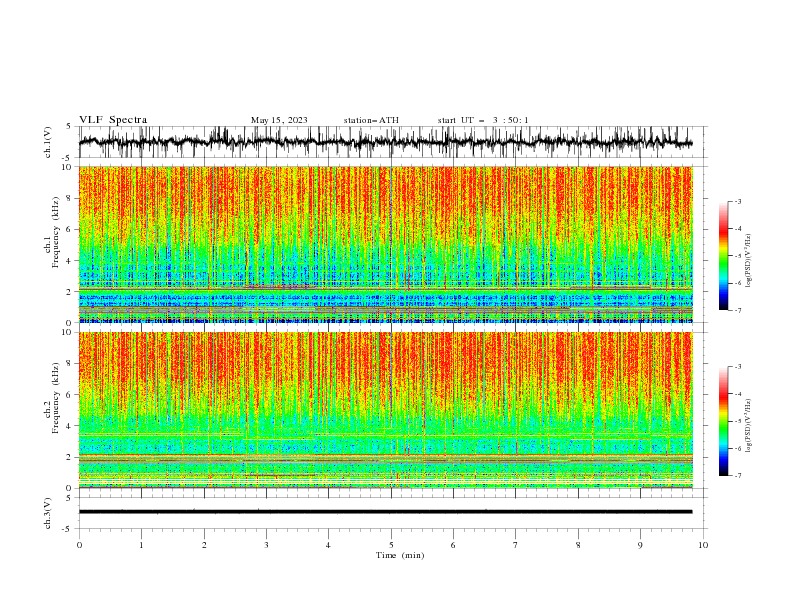Screen dimensions: 792x612
Task: Click the time axis tick label "3"
Action: [266, 545]
